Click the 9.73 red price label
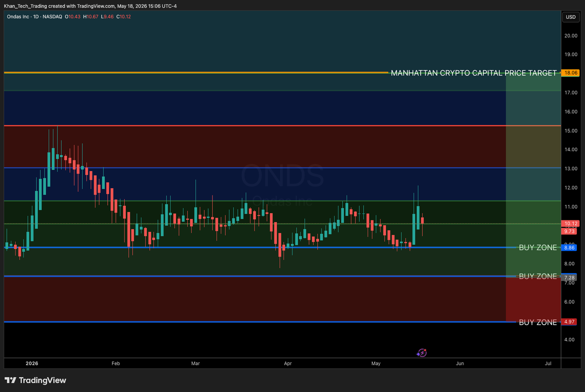 point(570,231)
